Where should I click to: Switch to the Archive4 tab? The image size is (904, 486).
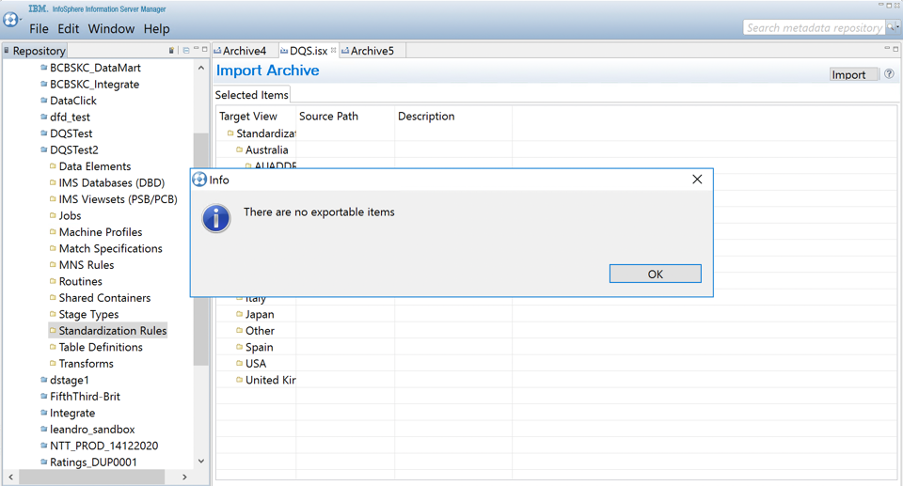point(243,51)
